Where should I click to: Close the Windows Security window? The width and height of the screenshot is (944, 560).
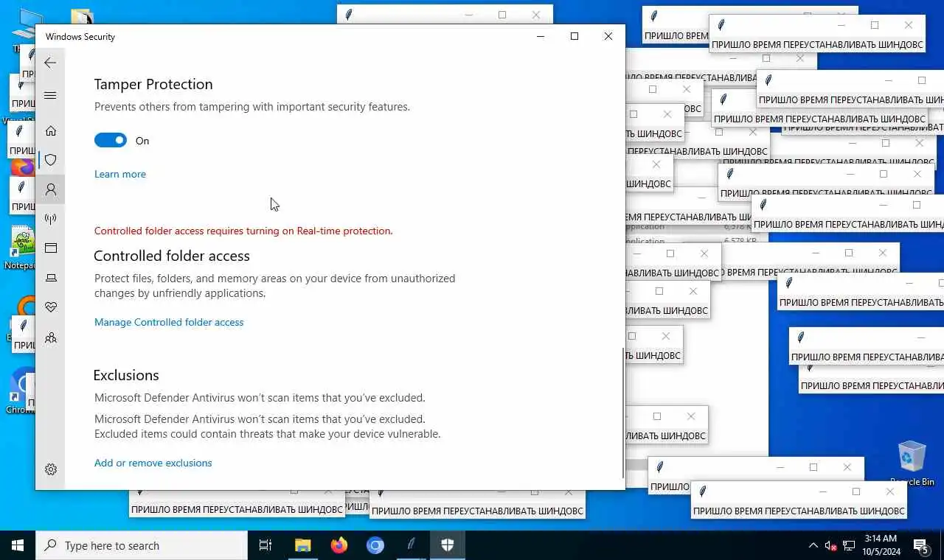point(608,36)
